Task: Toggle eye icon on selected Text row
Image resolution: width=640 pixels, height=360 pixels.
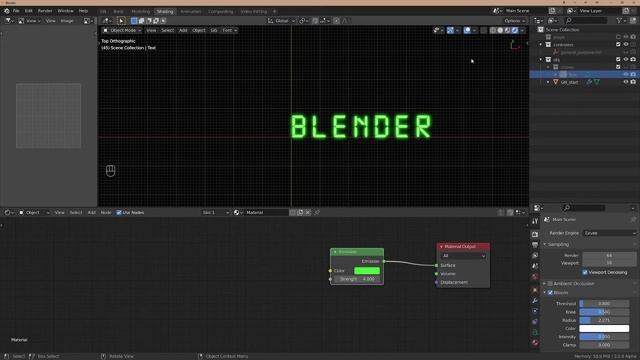Action: 626,75
